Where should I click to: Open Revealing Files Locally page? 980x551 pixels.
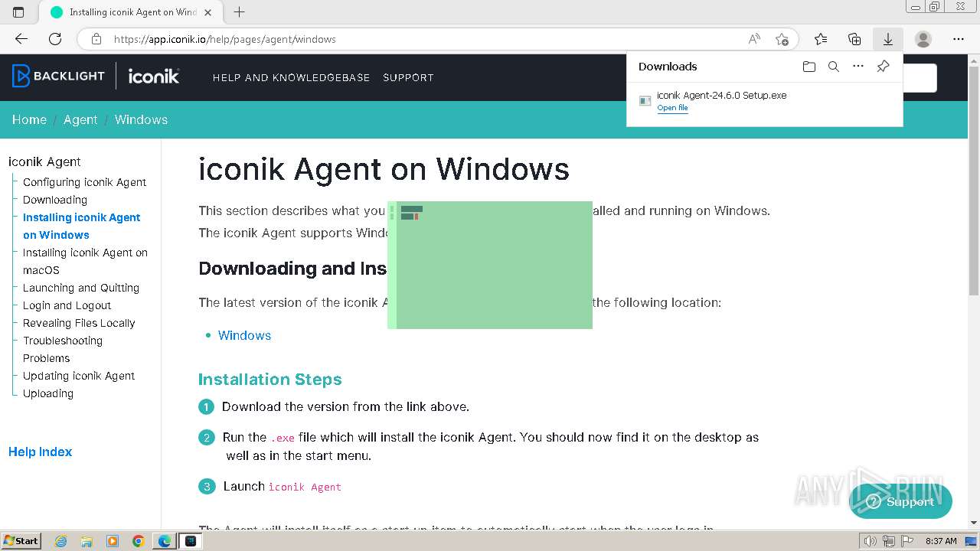[x=79, y=323]
